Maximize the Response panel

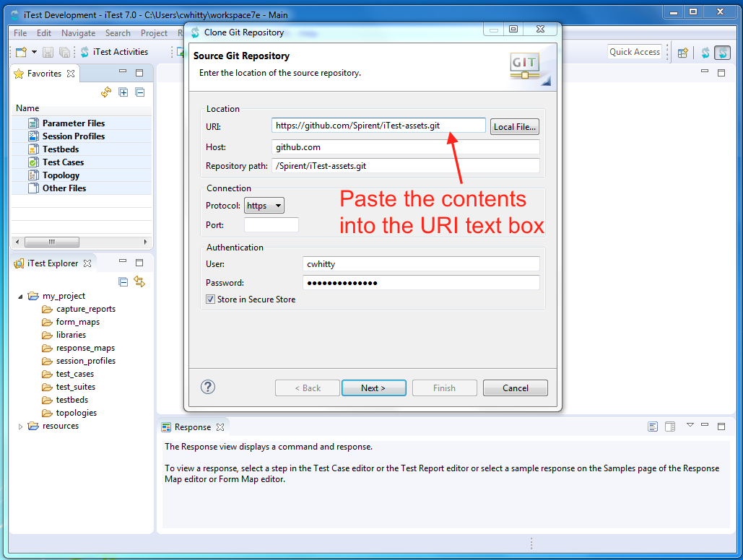(721, 426)
